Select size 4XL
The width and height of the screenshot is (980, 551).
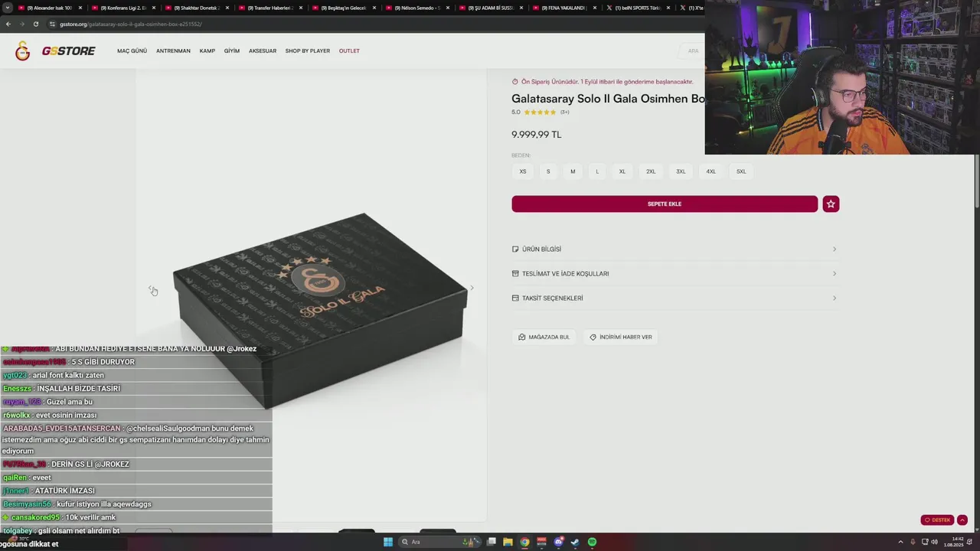coord(710,171)
